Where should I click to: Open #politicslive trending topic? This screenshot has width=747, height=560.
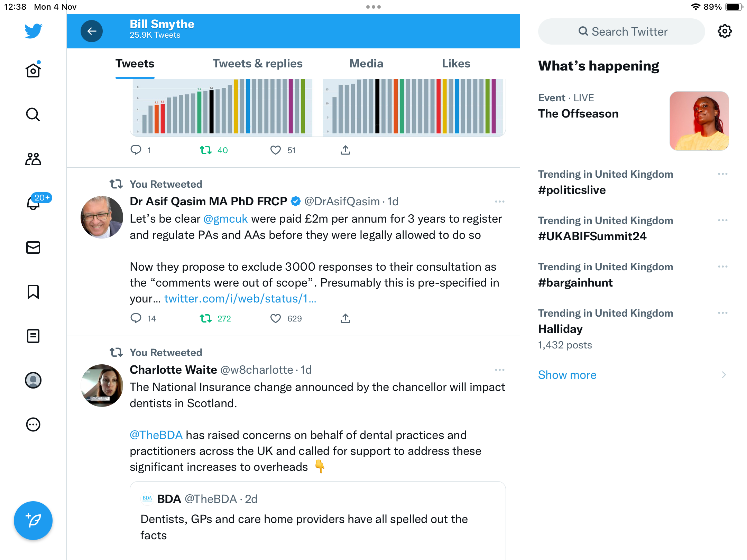pyautogui.click(x=572, y=190)
